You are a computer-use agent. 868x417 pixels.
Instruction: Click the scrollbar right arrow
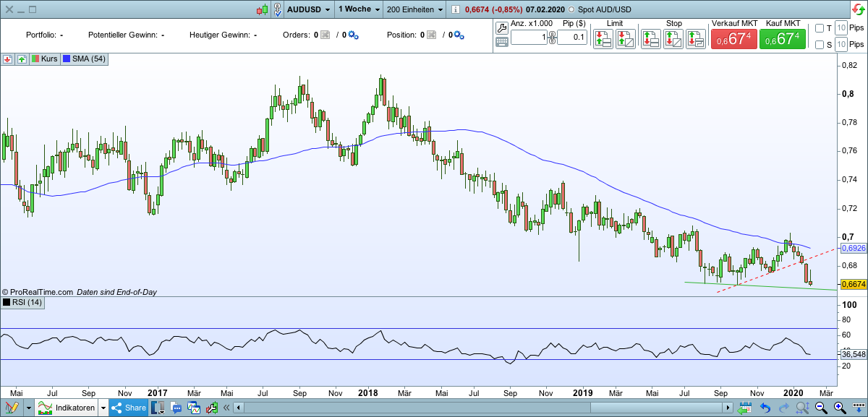pyautogui.click(x=728, y=408)
